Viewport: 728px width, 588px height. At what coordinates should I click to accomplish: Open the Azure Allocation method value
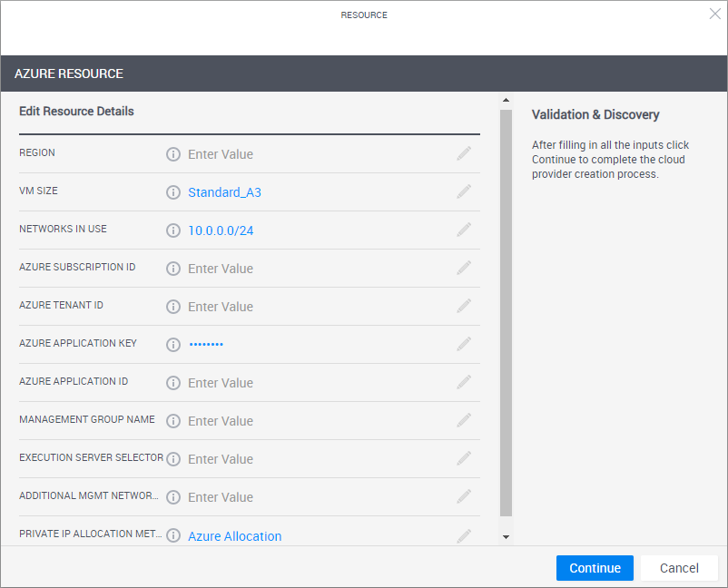[234, 536]
